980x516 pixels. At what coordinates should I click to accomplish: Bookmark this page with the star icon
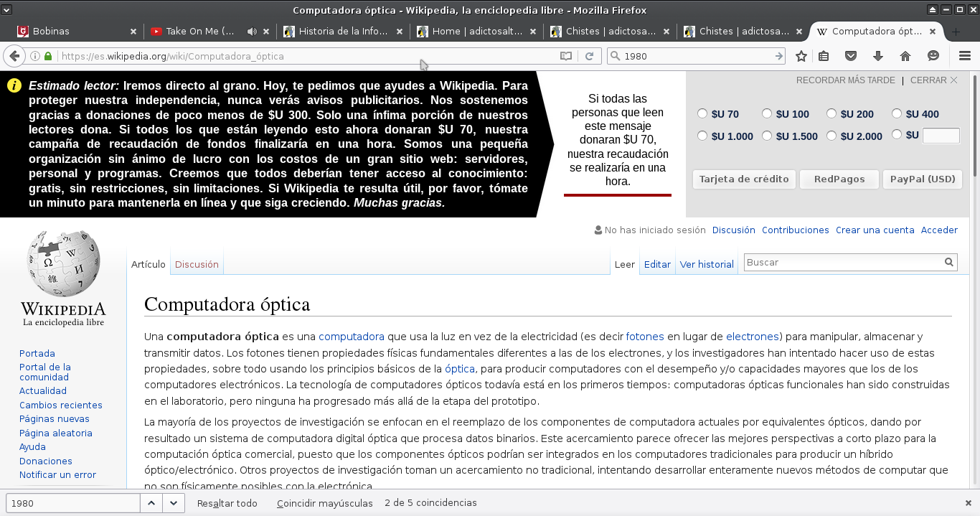pos(801,56)
